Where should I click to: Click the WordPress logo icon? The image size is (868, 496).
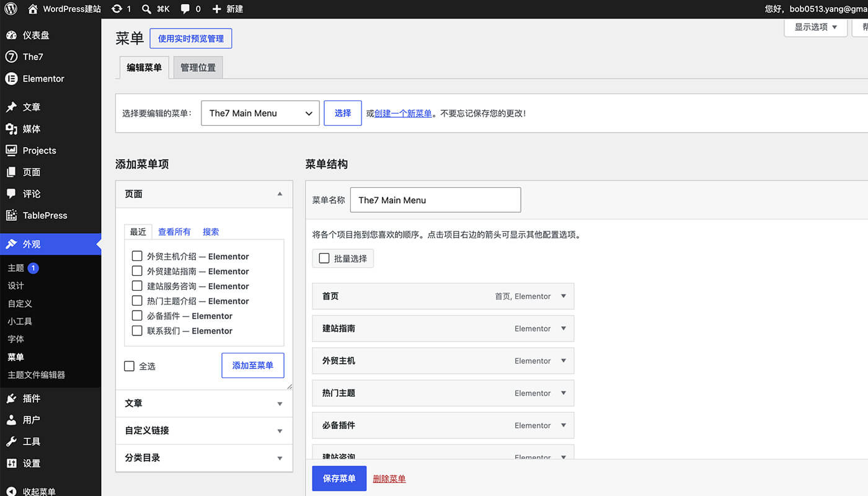pyautogui.click(x=11, y=9)
